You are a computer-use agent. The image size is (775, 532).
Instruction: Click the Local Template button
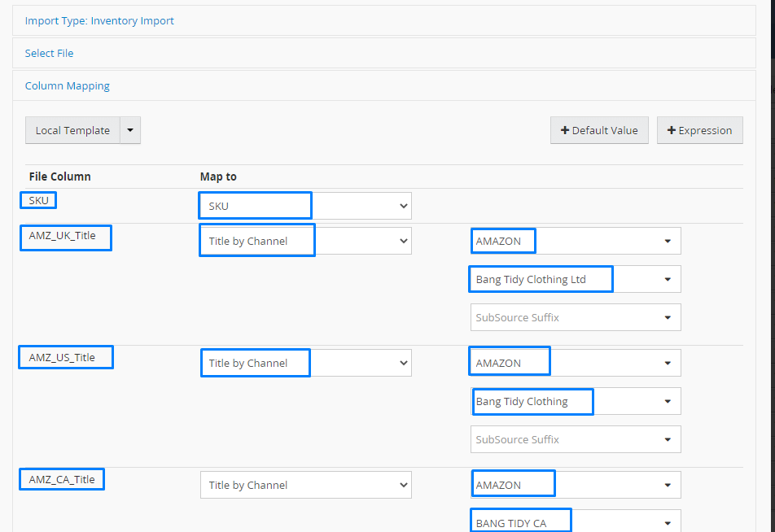coord(72,130)
